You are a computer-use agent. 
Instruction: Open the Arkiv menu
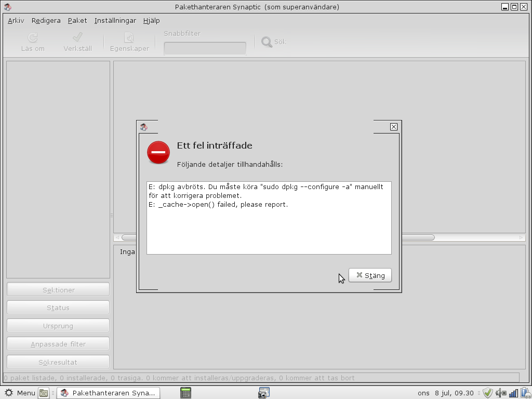pyautogui.click(x=16, y=21)
